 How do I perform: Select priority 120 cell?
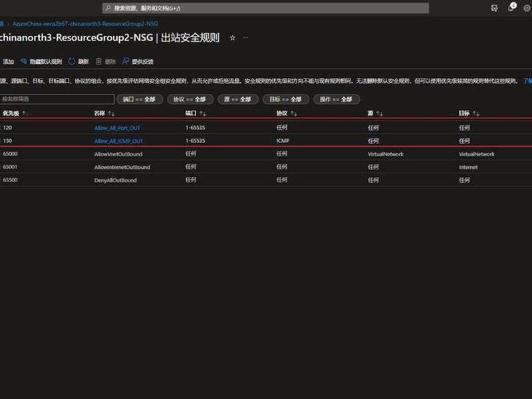[7, 128]
